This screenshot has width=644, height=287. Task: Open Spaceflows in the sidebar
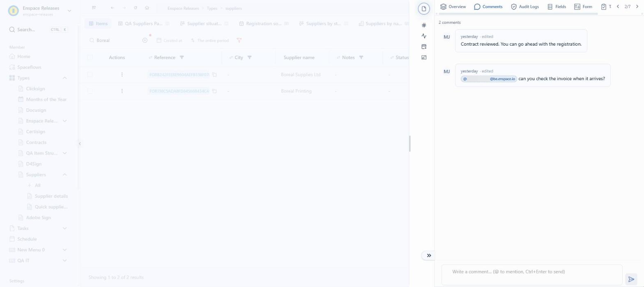pos(29,67)
